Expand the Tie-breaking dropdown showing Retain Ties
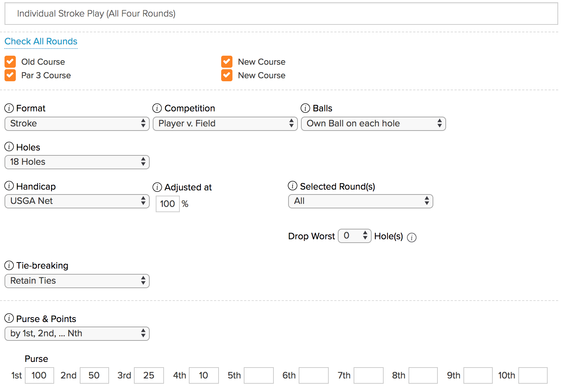Screen dimensions: 574x392 tap(77, 281)
